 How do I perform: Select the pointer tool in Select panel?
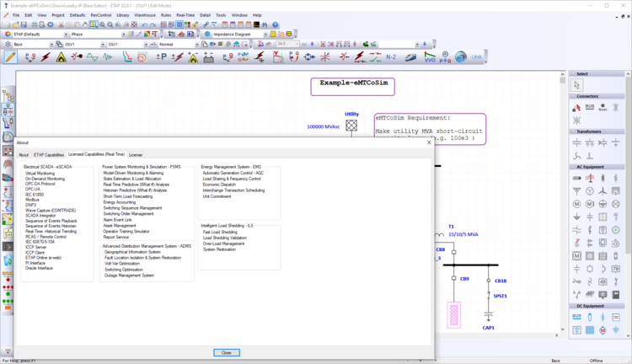click(577, 85)
